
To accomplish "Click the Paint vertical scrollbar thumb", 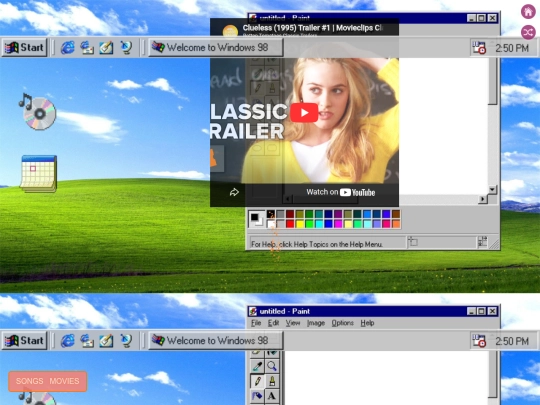I will point(493,81).
